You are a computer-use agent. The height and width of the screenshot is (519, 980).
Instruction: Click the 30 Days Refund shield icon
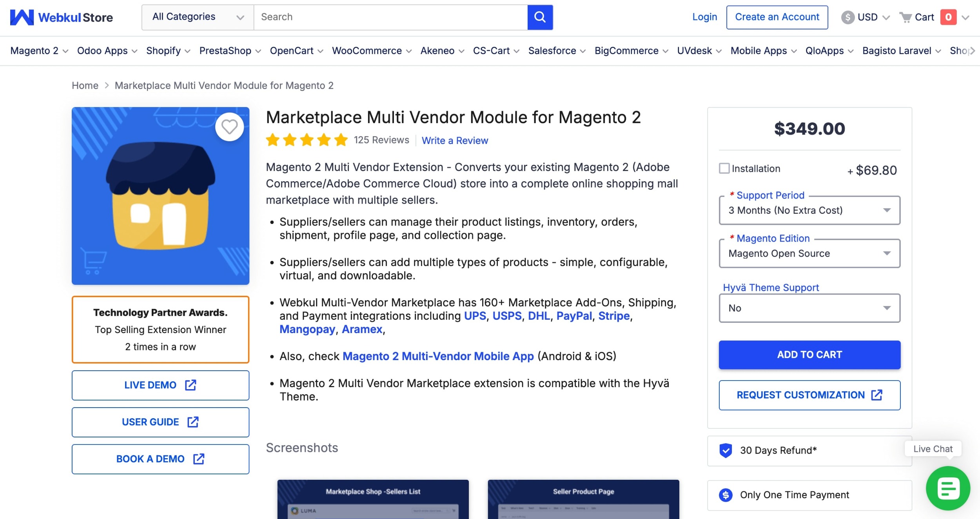coord(726,450)
